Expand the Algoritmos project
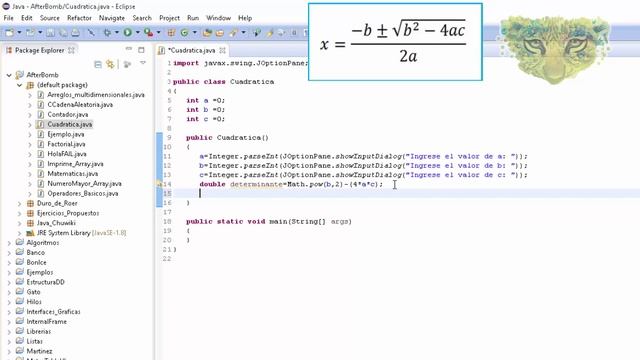This screenshot has width=640, height=360. coord(9,243)
